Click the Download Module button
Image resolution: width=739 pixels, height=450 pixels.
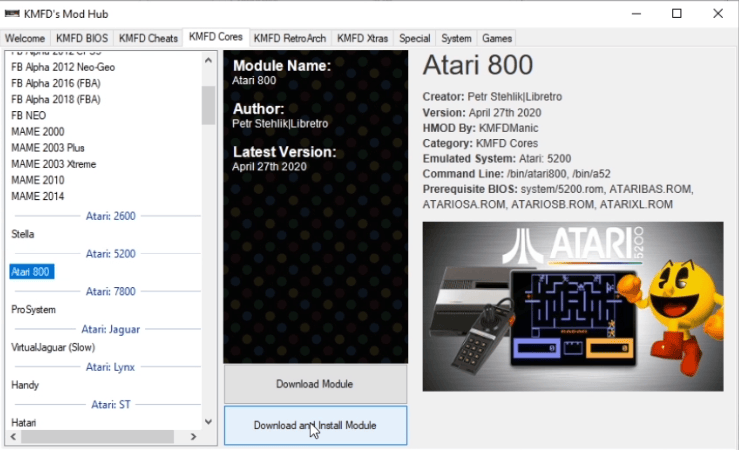[x=315, y=384]
